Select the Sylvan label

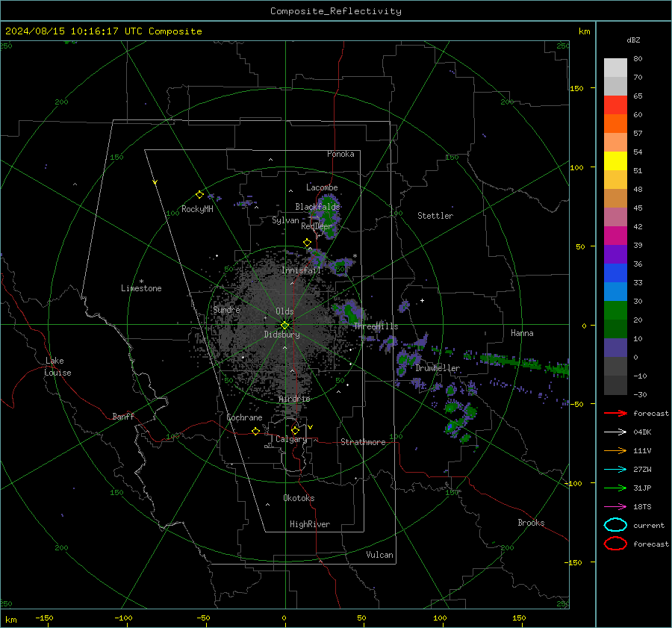(285, 220)
